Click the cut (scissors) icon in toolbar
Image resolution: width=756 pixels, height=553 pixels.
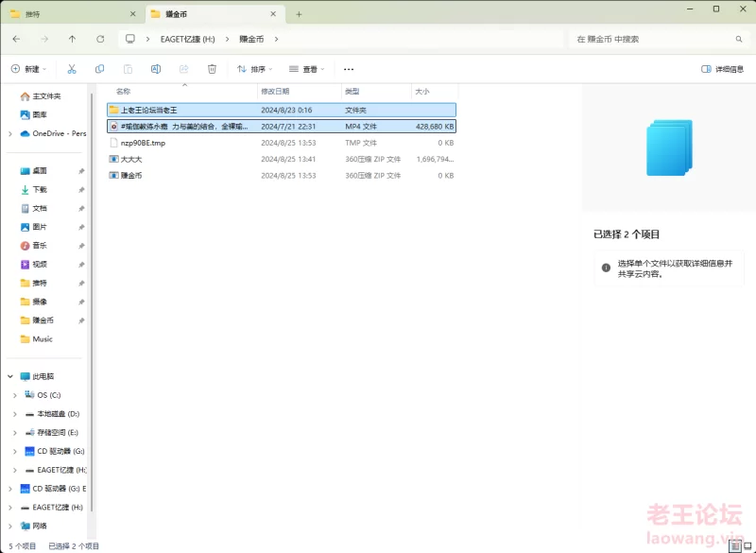point(72,69)
